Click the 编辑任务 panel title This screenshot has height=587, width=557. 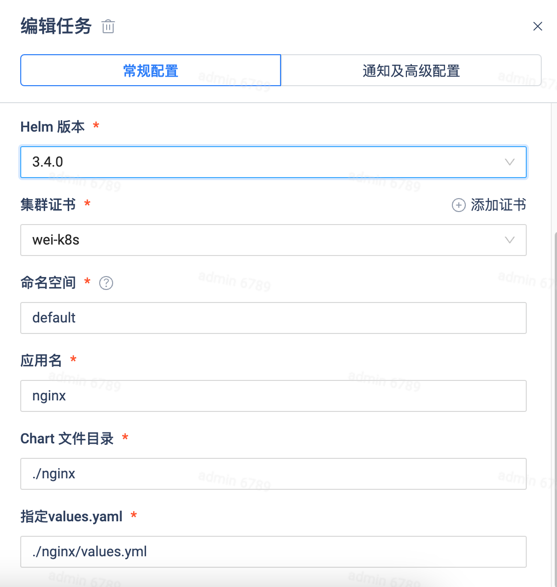[56, 26]
